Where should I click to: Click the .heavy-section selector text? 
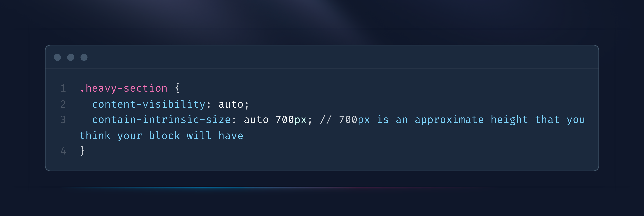(x=124, y=88)
